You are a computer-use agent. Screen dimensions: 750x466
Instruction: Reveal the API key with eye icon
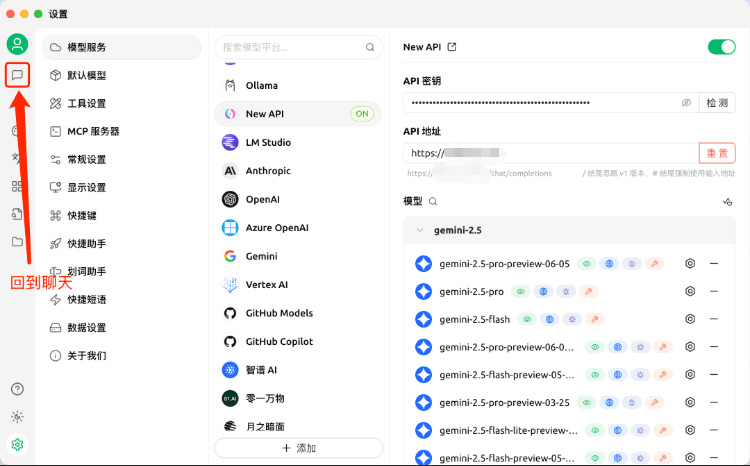pos(686,103)
